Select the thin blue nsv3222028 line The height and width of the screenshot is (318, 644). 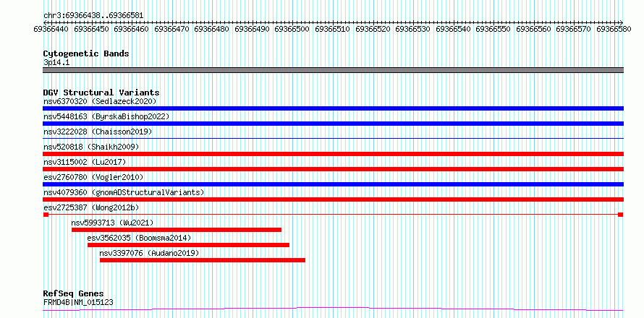(x=333, y=139)
